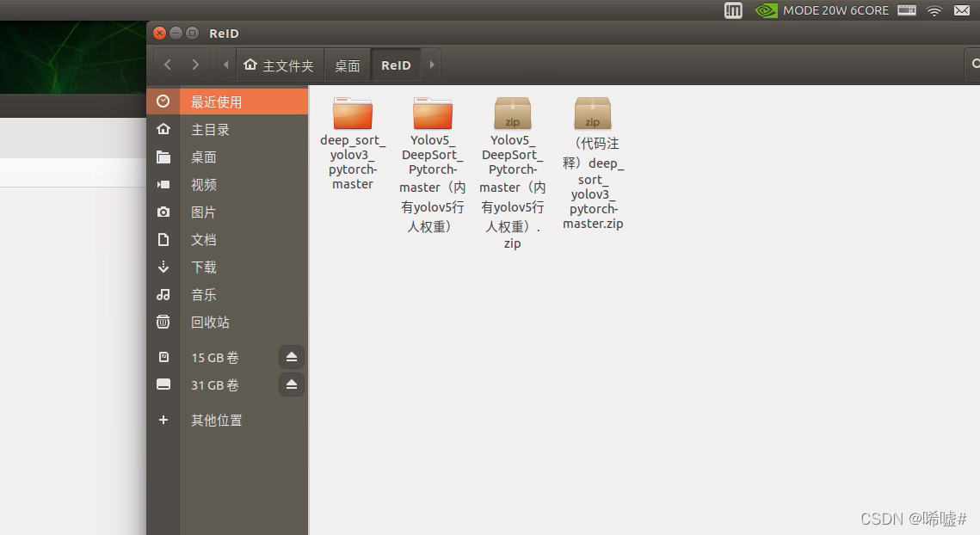
Task: Select the (代码注释) deep_sort_yolov3 zip archive icon
Action: tap(593, 114)
